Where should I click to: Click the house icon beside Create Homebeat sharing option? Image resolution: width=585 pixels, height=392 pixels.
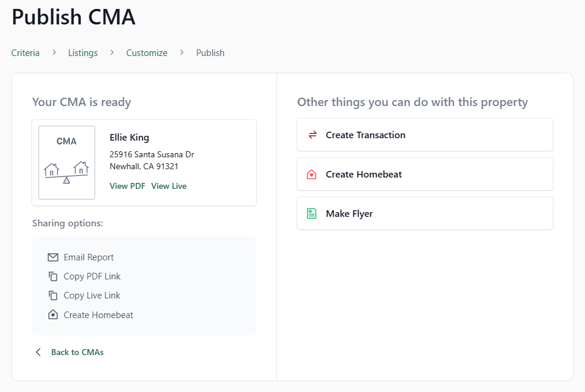click(52, 315)
